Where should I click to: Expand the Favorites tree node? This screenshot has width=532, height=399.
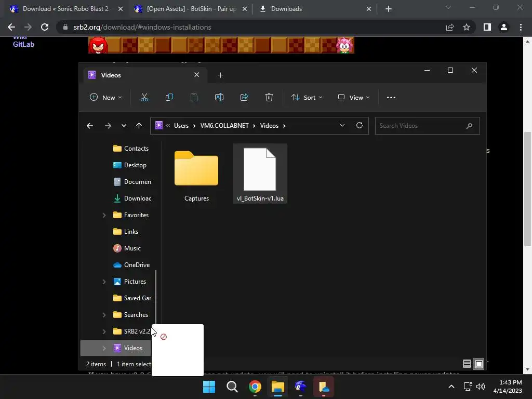(104, 215)
